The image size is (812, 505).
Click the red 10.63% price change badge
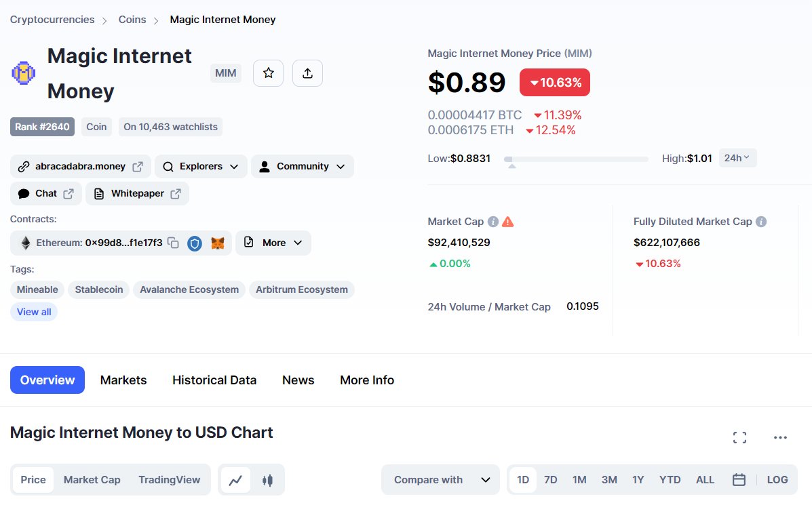[555, 82]
